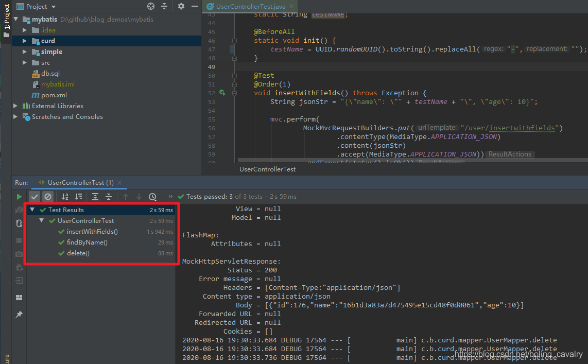Fold the init() method at its gutter marker
588x364 pixels.
pos(234,41)
